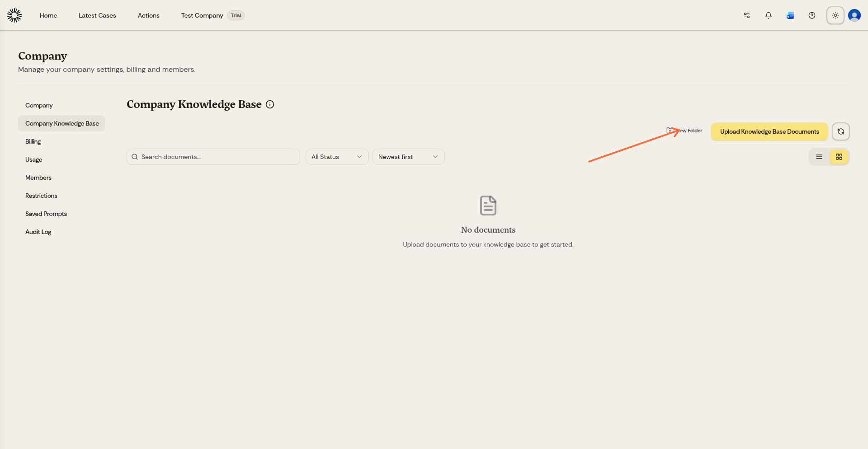Click Upload Knowledge Base Documents
Viewport: 868px width, 449px height.
(x=769, y=131)
